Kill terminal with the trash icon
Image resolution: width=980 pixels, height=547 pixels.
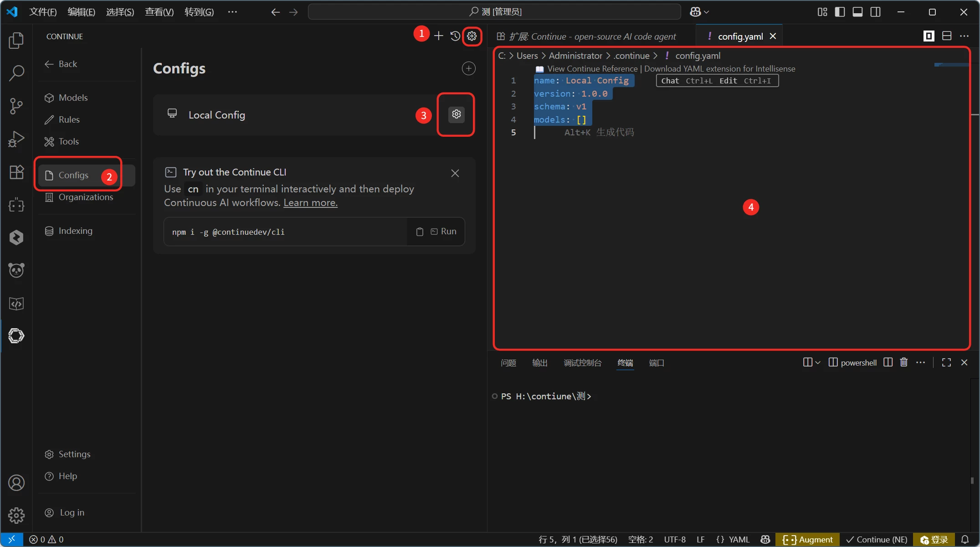[904, 362]
